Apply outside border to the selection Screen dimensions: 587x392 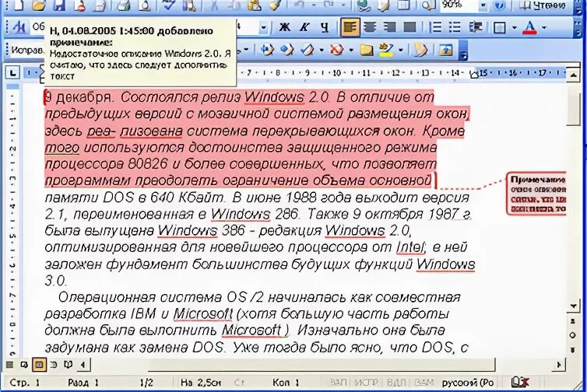500,28
